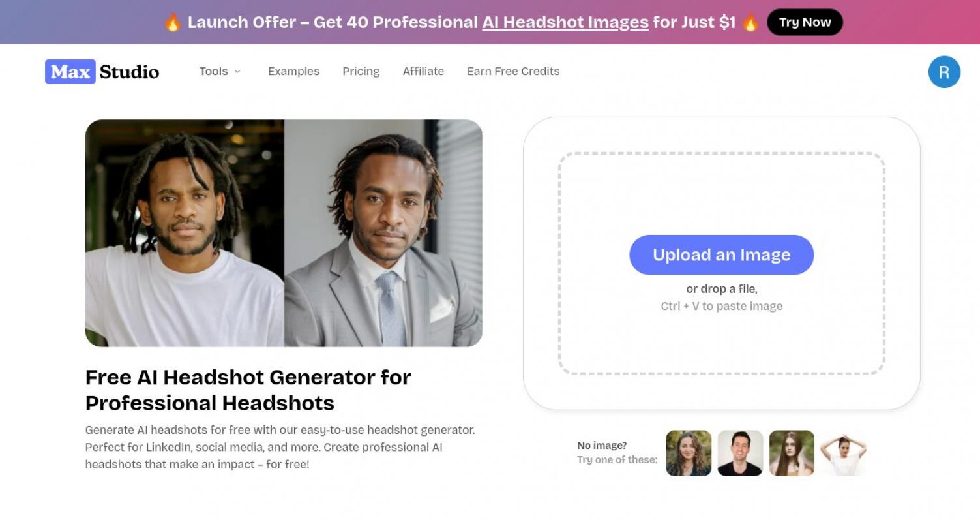The height and width of the screenshot is (522, 980).
Task: Click the left fire emoji in banner
Action: coord(172,22)
